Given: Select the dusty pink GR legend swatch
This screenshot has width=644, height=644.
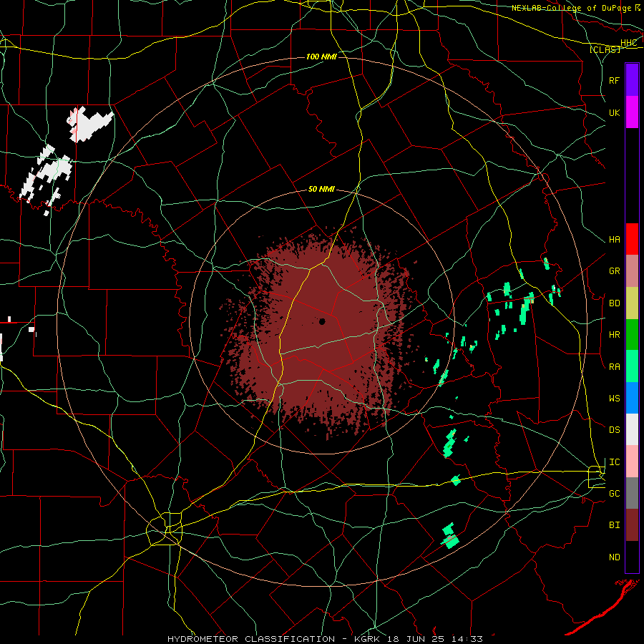Looking at the screenshot, I should [632, 271].
